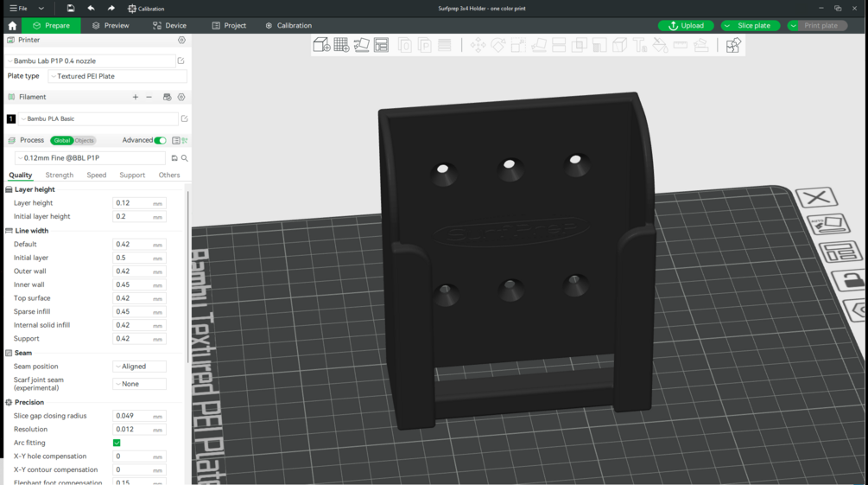Image resolution: width=868 pixels, height=485 pixels.
Task: Open the Scarf joint seam dropdown
Action: tap(140, 384)
